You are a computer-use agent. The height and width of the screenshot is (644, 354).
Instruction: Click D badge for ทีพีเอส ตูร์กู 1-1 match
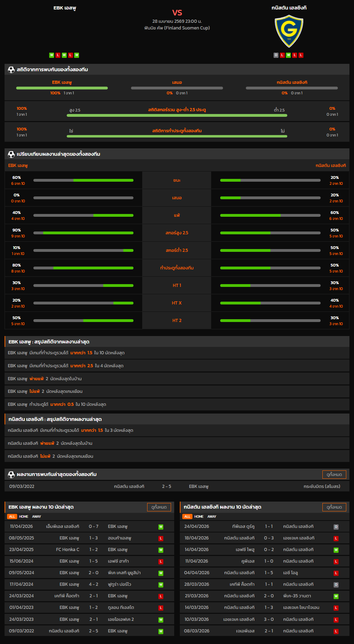pos(336,527)
